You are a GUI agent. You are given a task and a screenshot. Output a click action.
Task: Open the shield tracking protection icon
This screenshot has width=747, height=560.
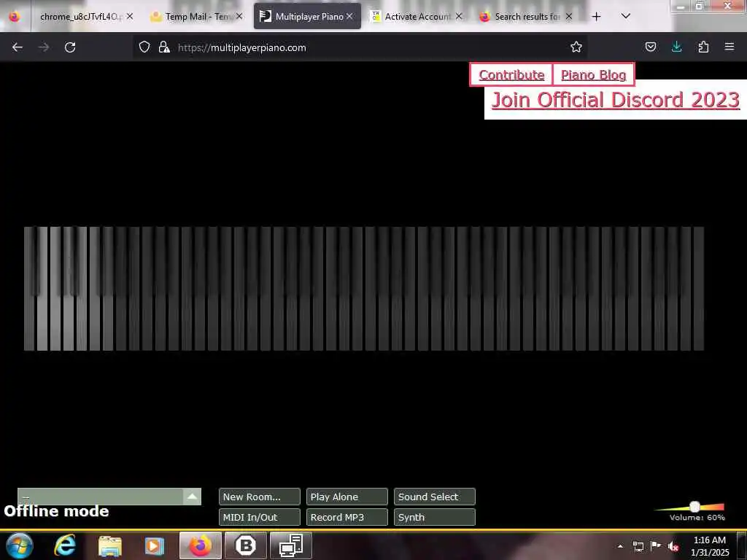144,47
